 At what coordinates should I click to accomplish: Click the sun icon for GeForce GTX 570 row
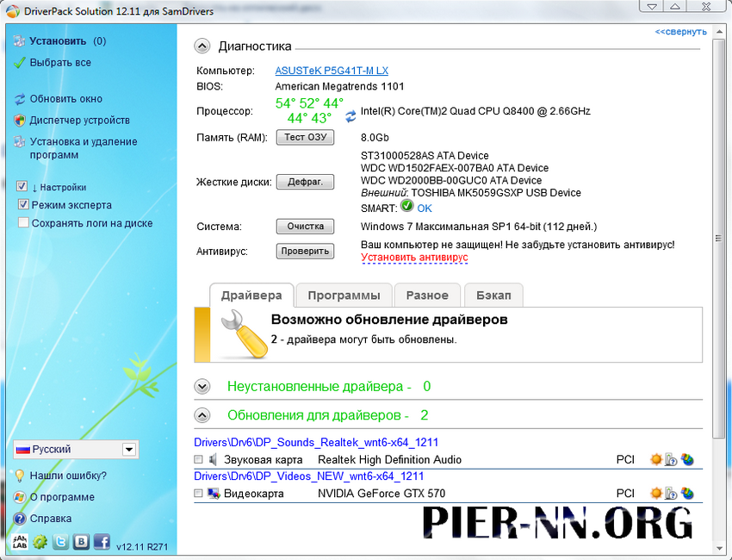click(656, 493)
